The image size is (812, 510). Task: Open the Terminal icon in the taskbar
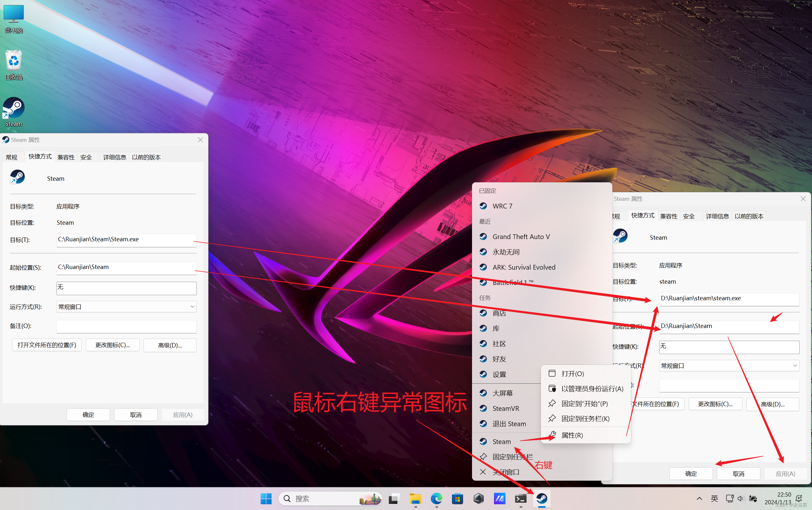520,498
